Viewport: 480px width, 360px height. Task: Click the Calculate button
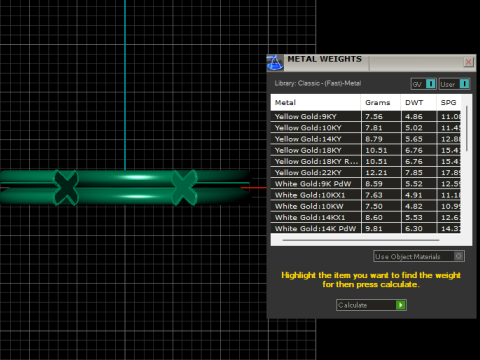[x=371, y=305]
